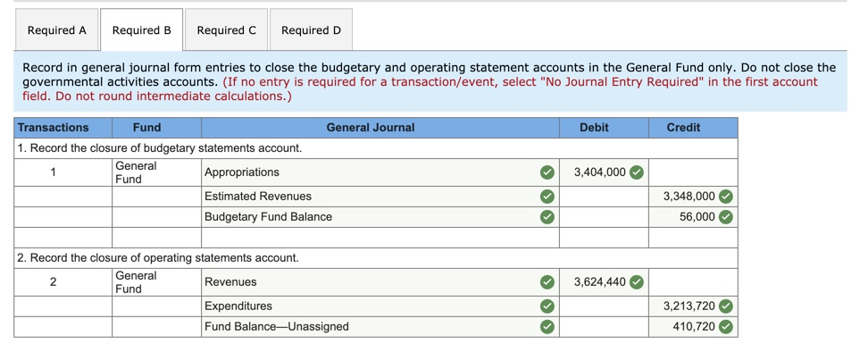The width and height of the screenshot is (868, 344).
Task: Switch to the Required A tab
Action: 56,29
